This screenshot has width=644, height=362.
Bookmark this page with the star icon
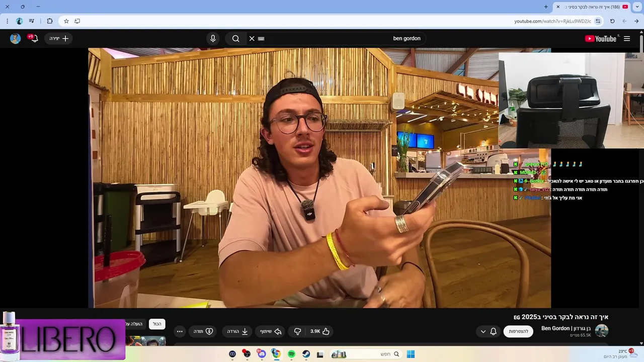[66, 21]
